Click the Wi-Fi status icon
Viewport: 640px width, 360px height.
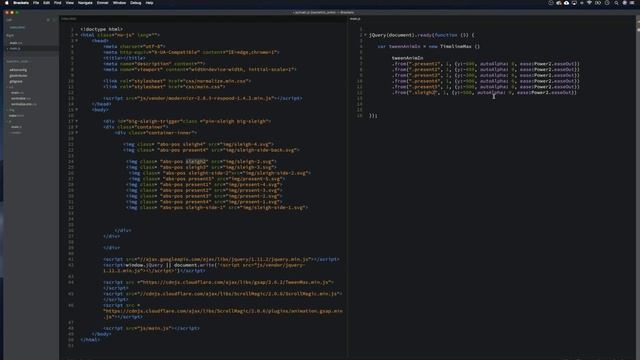(x=589, y=3)
